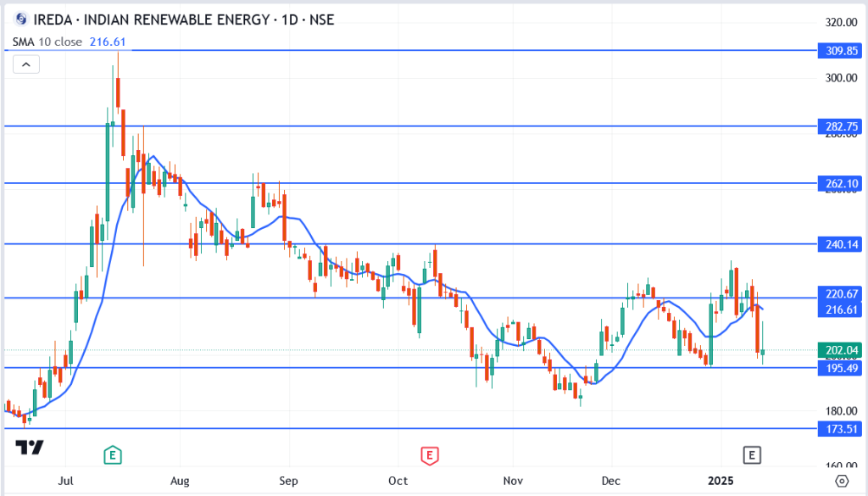The image size is (868, 496).
Task: Collapse the indicator legend with the chevron
Action: [26, 64]
